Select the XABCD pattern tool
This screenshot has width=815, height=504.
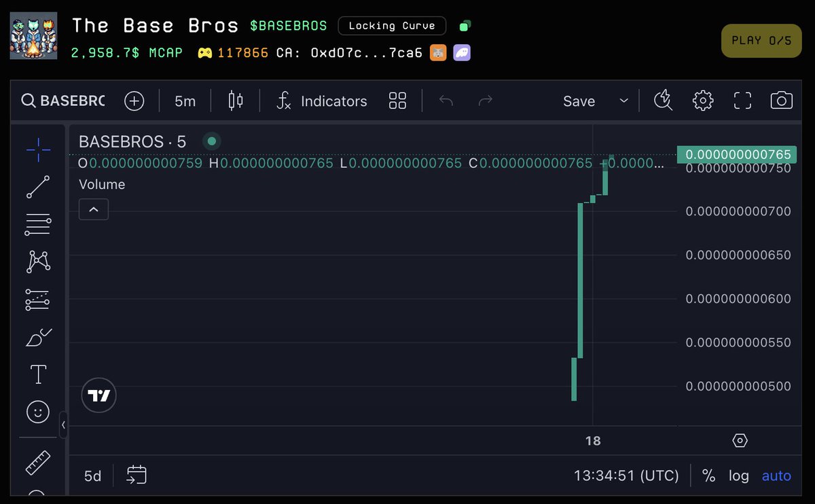[x=38, y=262]
